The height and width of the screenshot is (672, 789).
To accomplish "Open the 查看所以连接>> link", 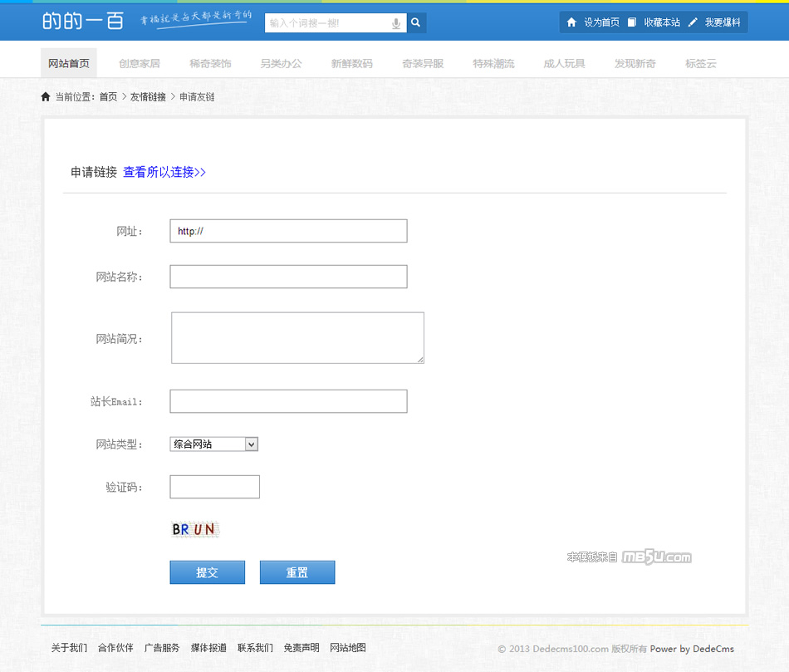I will (x=164, y=172).
